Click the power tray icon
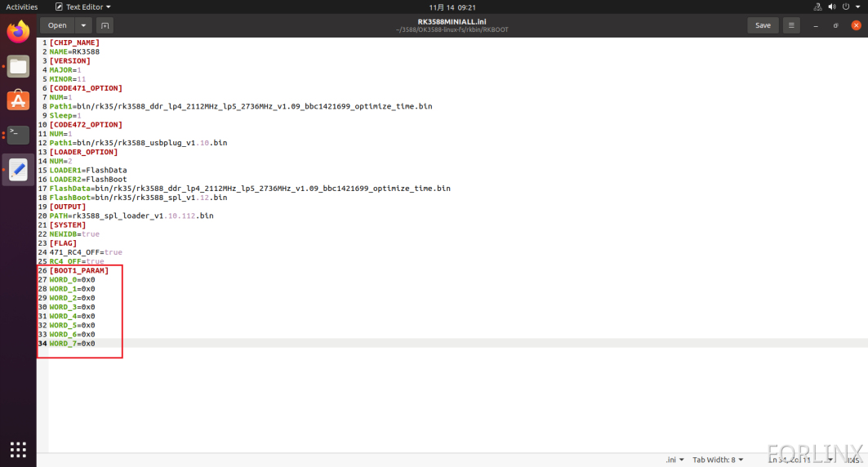This screenshot has width=868, height=467. [x=846, y=7]
